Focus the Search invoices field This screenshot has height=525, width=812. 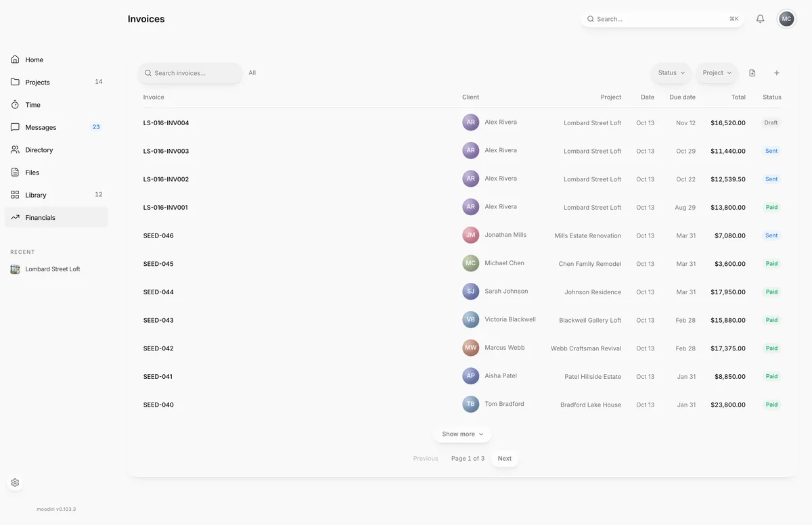tap(190, 73)
